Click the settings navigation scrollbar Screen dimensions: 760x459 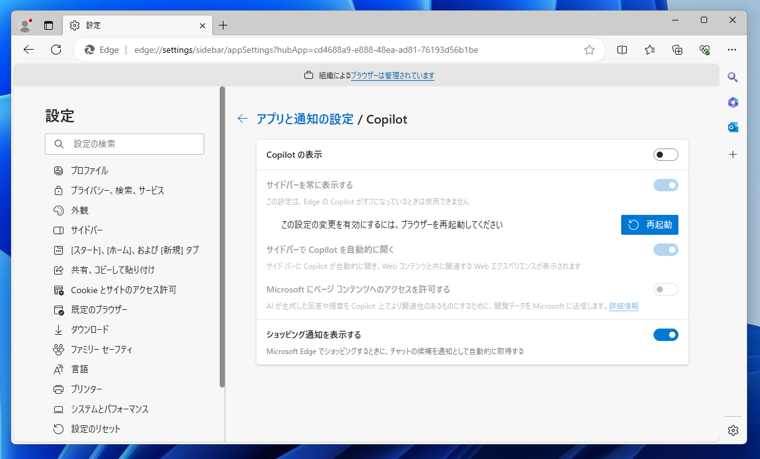click(222, 237)
